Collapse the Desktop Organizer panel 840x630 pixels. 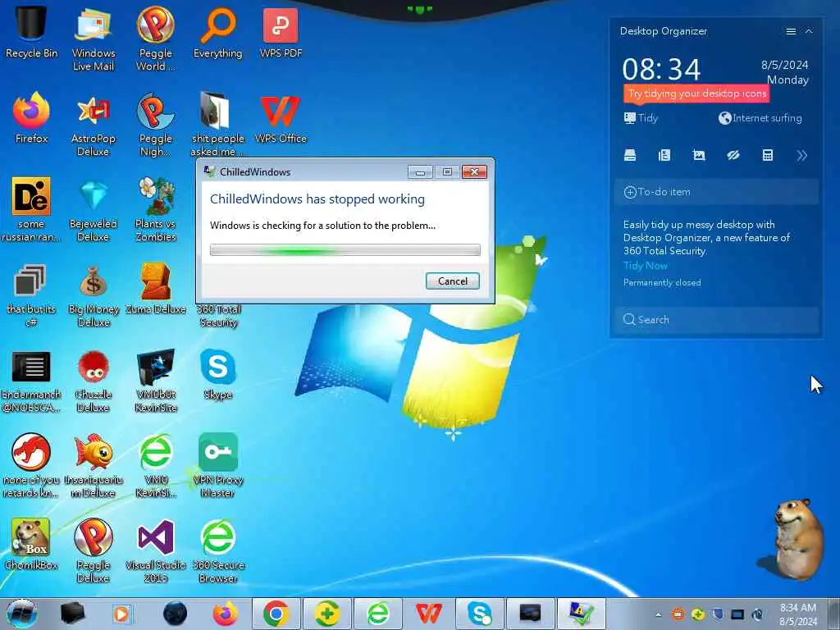pyautogui.click(x=809, y=31)
